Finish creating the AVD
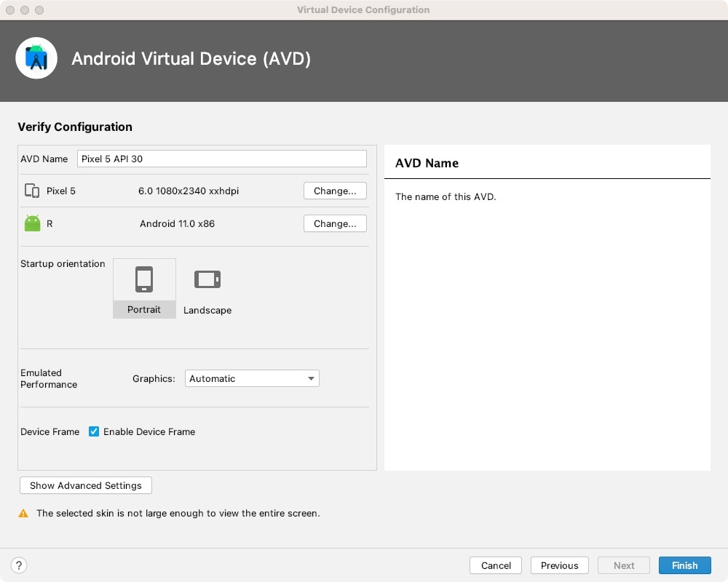The width and height of the screenshot is (728, 582). 685,565
